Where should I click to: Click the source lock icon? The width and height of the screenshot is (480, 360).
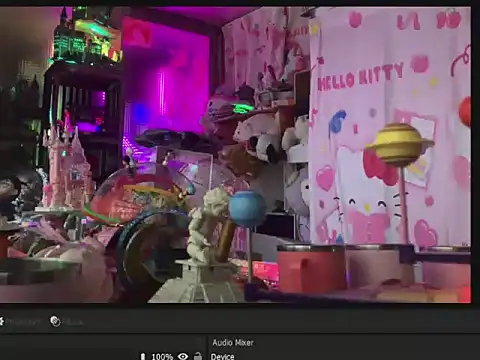click(x=197, y=356)
